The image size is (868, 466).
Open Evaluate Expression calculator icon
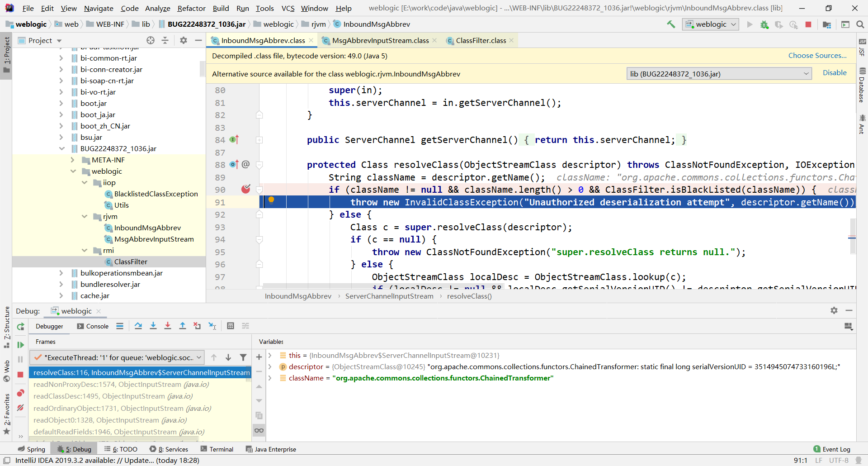click(x=231, y=326)
